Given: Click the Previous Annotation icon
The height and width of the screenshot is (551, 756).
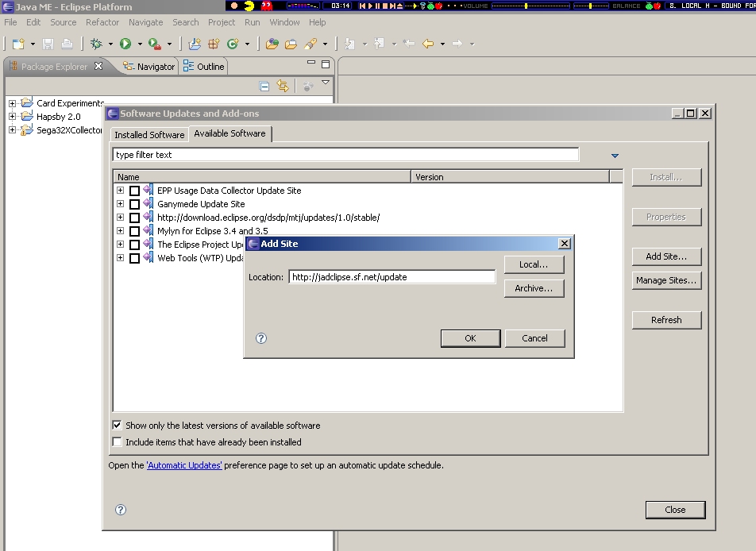Looking at the screenshot, I should (380, 44).
